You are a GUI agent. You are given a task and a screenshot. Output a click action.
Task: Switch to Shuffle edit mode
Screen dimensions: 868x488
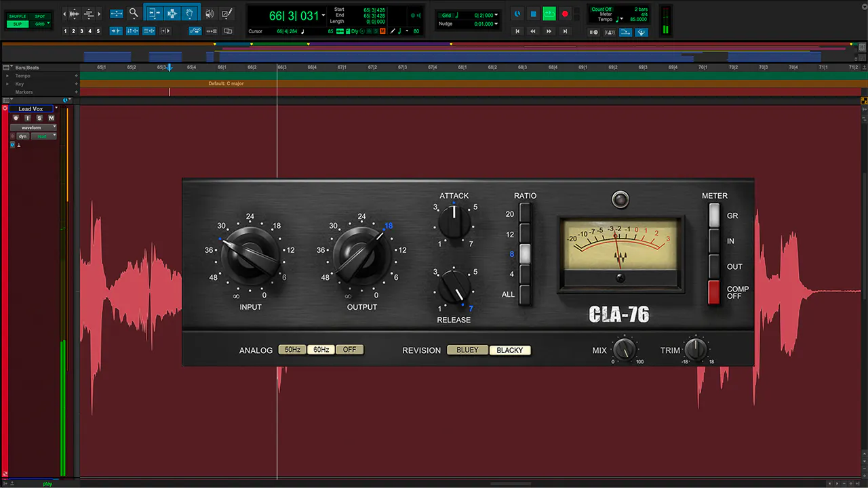tap(19, 16)
